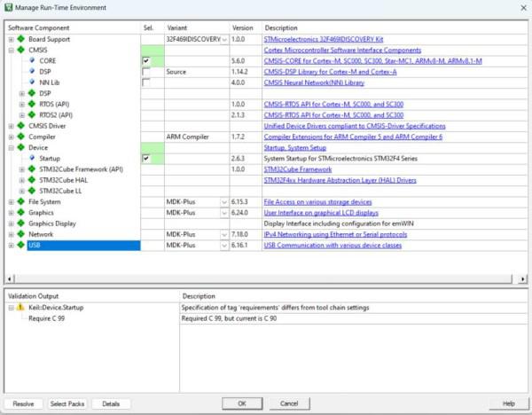Select the Require C 99 validation row
This screenshot has width=532, height=415.
46,318
